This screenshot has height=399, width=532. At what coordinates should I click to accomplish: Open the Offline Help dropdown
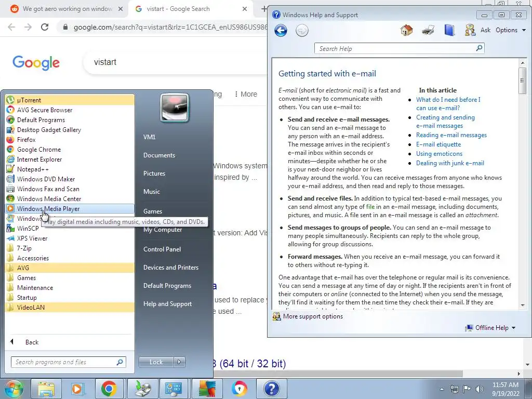pos(490,328)
